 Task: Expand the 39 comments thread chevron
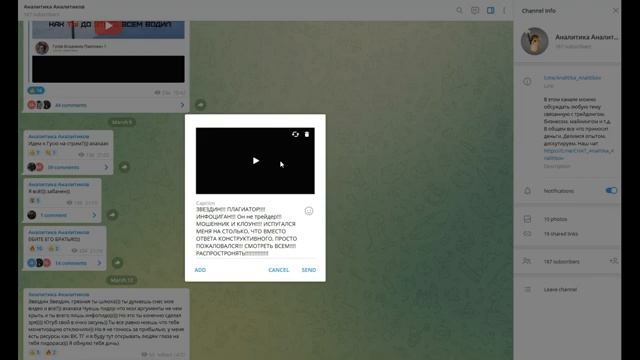pyautogui.click(x=106, y=167)
